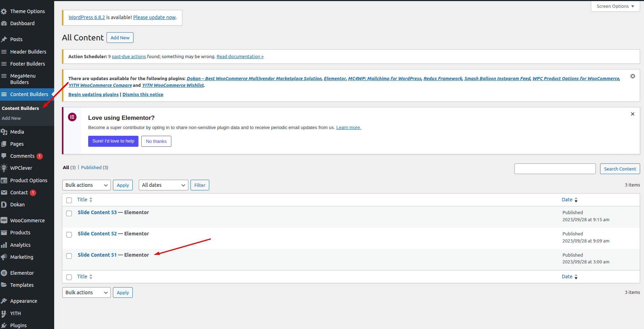Dismiss the plugin updates notice icon
Viewport: 644px width, 329px height.
(x=633, y=76)
